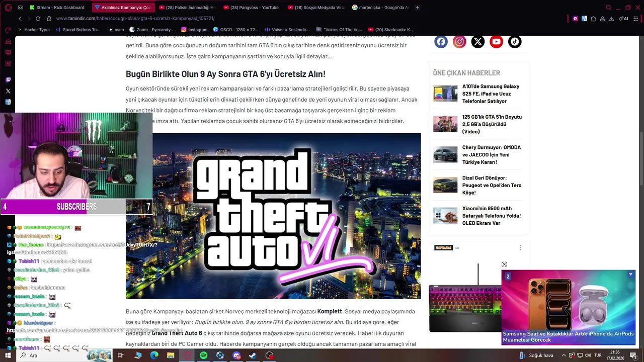Open the Windows Start menu

8,355
